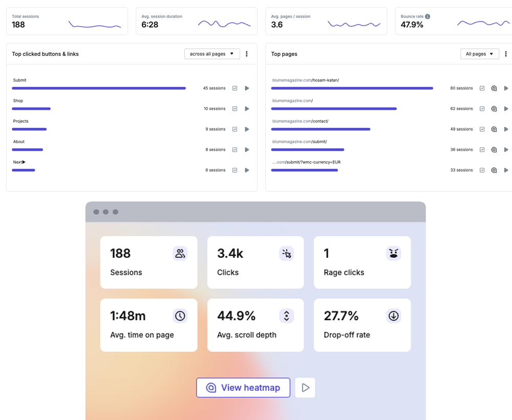Image resolution: width=512 pixels, height=420 pixels.
Task: Open trend chart for blumemagazine.com/ homepage row
Action: 482,108
